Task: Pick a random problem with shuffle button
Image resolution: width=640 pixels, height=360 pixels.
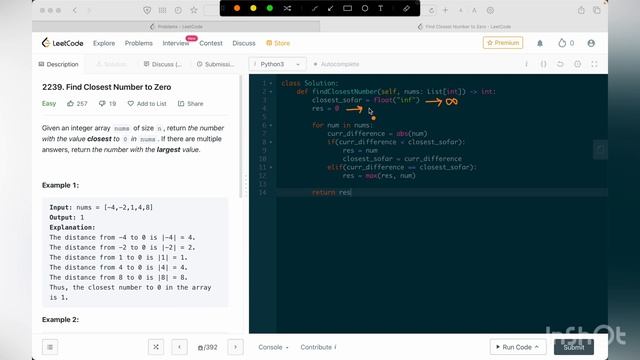Action: coord(156,347)
